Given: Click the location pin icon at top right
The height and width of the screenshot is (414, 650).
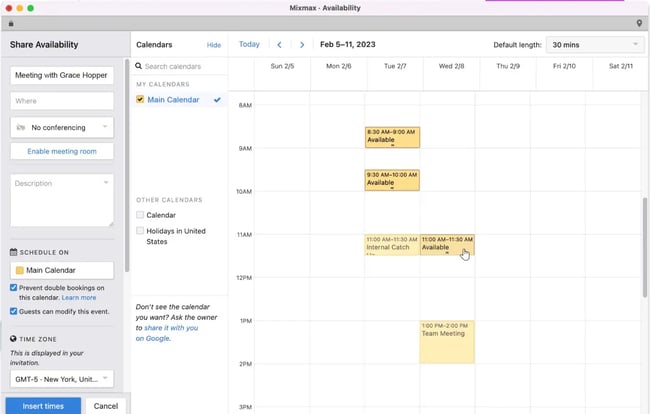Looking at the screenshot, I should pos(639,23).
